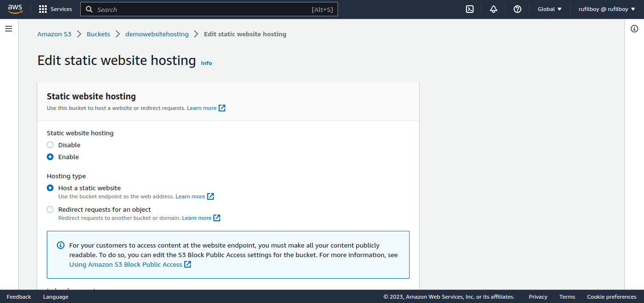The height and width of the screenshot is (303, 644).
Task: Click the Hosting type label
Action: click(x=66, y=176)
